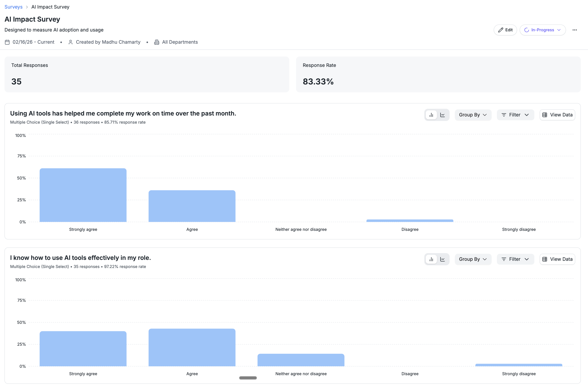
Task: Switch first question to line chart view
Action: pyautogui.click(x=443, y=115)
